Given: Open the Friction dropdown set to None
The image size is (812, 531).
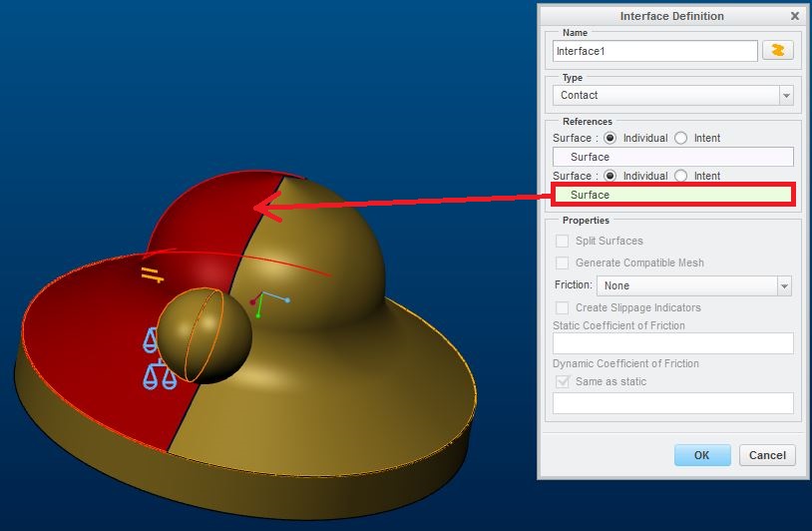Looking at the screenshot, I should pyautogui.click(x=694, y=285).
